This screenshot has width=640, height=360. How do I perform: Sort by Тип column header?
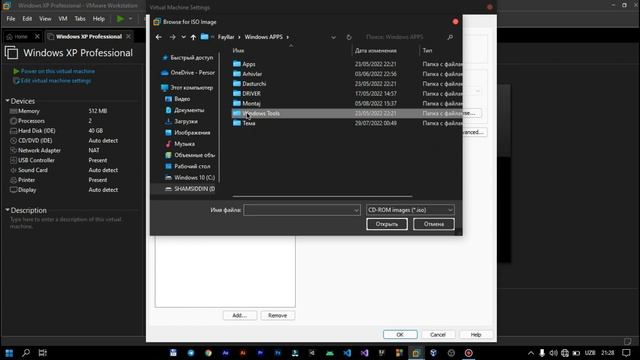427,51
